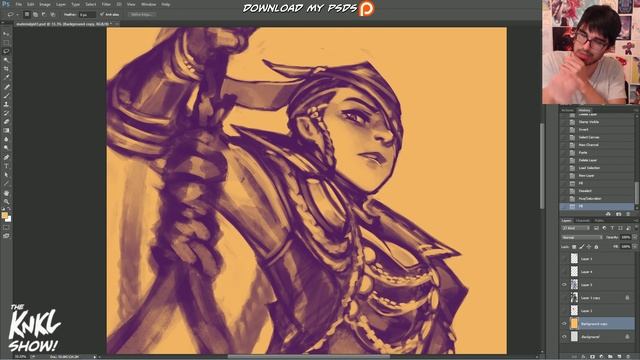
Task: Click the New Selection mode icon
Action: coord(27,14)
